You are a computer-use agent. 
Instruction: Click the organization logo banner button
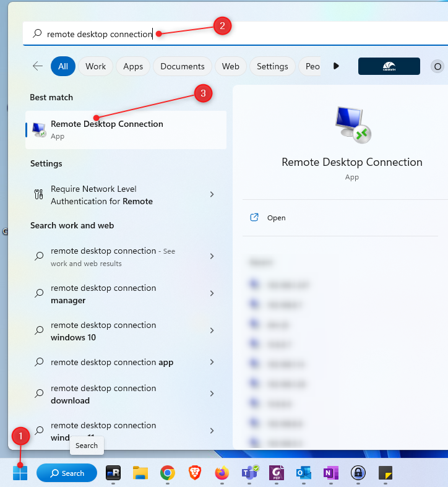pyautogui.click(x=389, y=66)
